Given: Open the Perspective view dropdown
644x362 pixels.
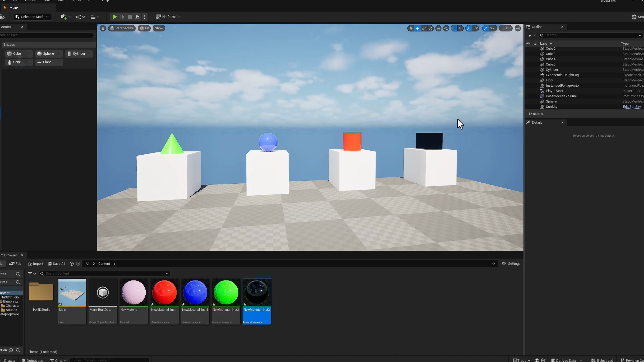Looking at the screenshot, I should (x=122, y=28).
